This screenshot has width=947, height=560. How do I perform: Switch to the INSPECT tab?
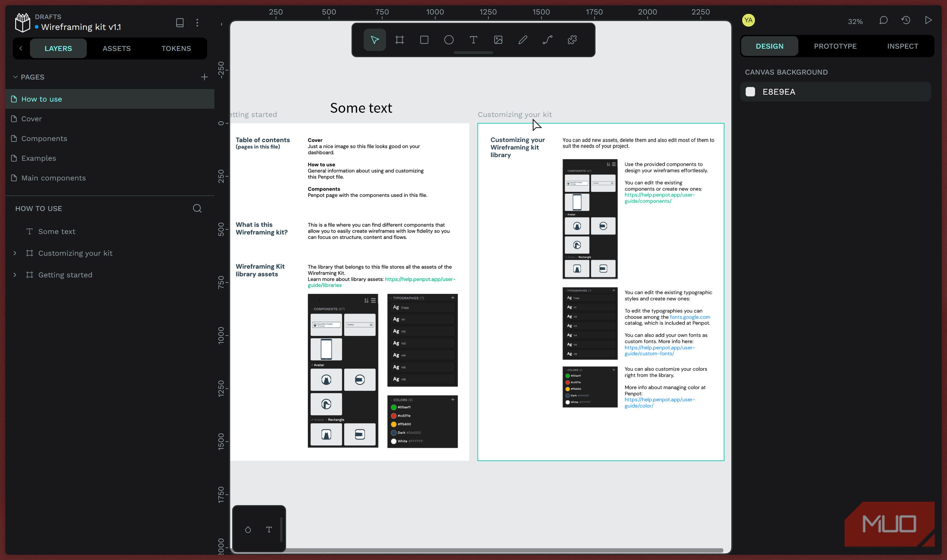(x=903, y=46)
